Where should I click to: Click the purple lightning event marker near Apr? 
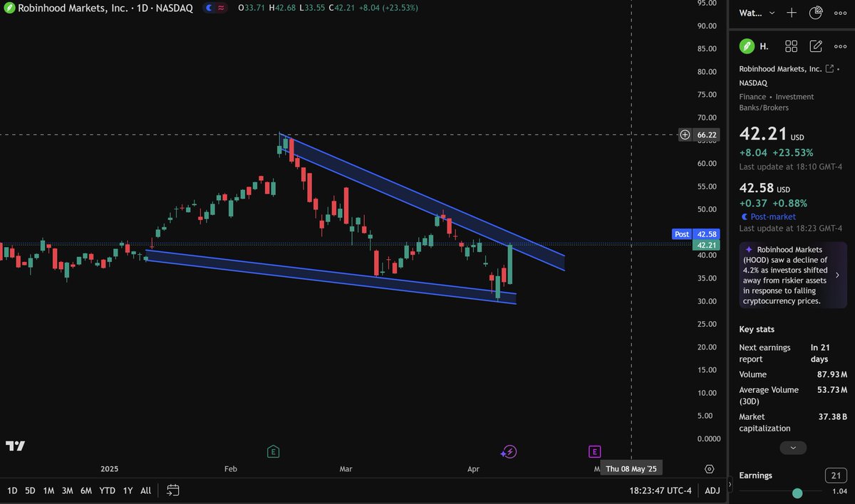509,451
